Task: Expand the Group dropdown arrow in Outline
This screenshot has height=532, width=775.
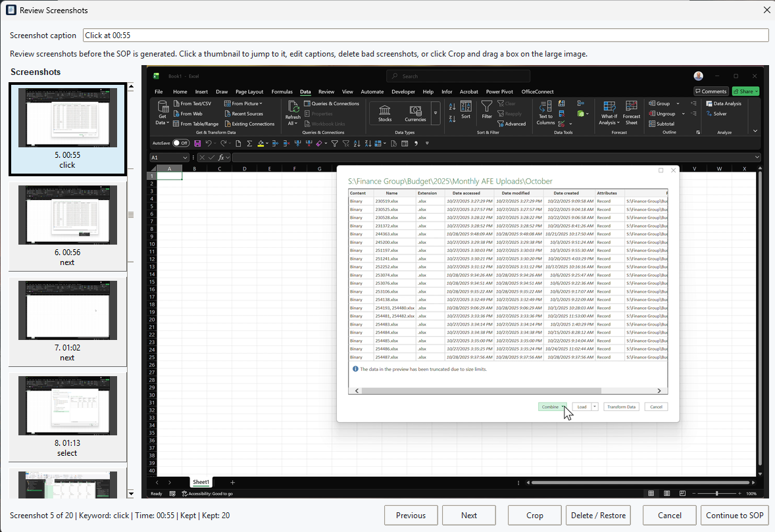Action: pos(678,104)
